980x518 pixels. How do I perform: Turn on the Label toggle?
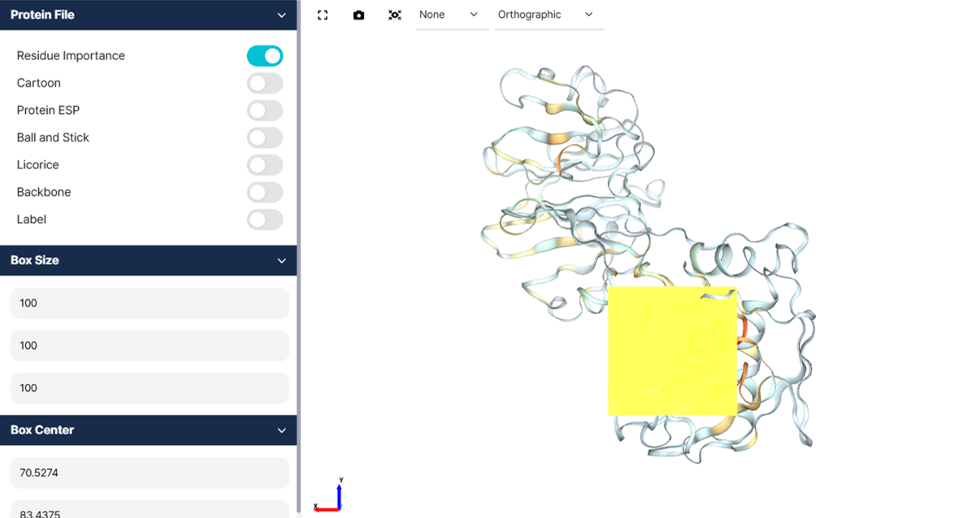tap(265, 220)
